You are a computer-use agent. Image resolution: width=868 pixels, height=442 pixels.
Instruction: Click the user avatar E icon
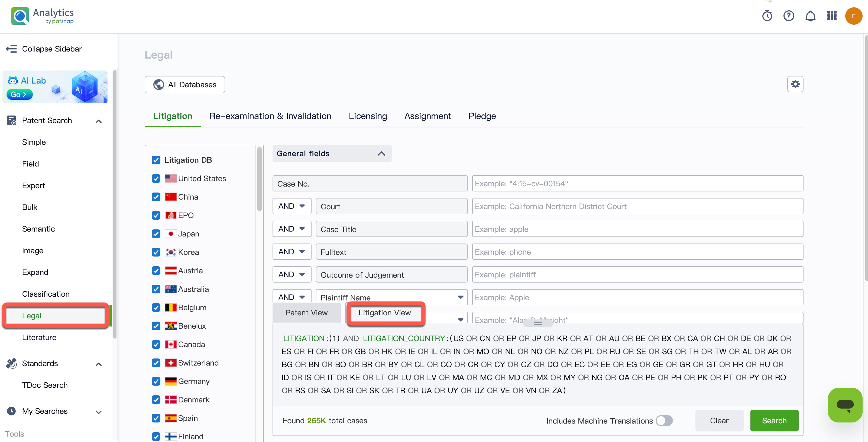point(853,16)
